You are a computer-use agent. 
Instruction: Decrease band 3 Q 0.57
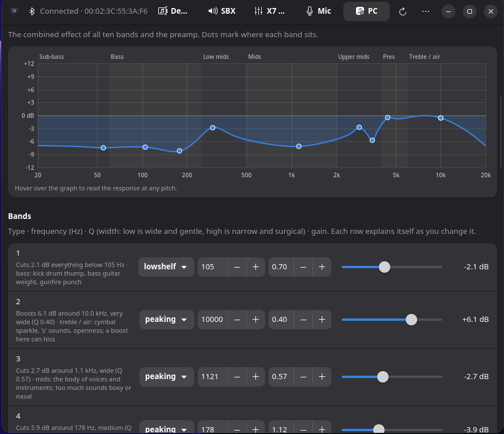[x=303, y=377]
